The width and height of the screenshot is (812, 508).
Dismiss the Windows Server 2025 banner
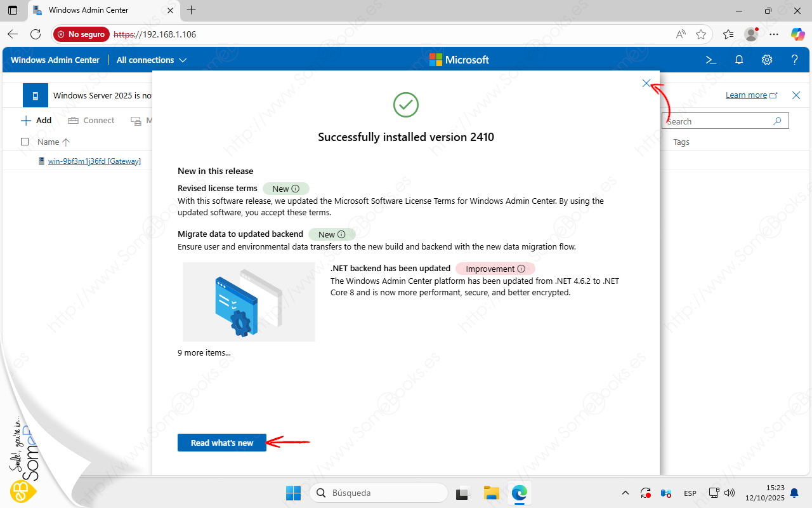[x=796, y=95]
